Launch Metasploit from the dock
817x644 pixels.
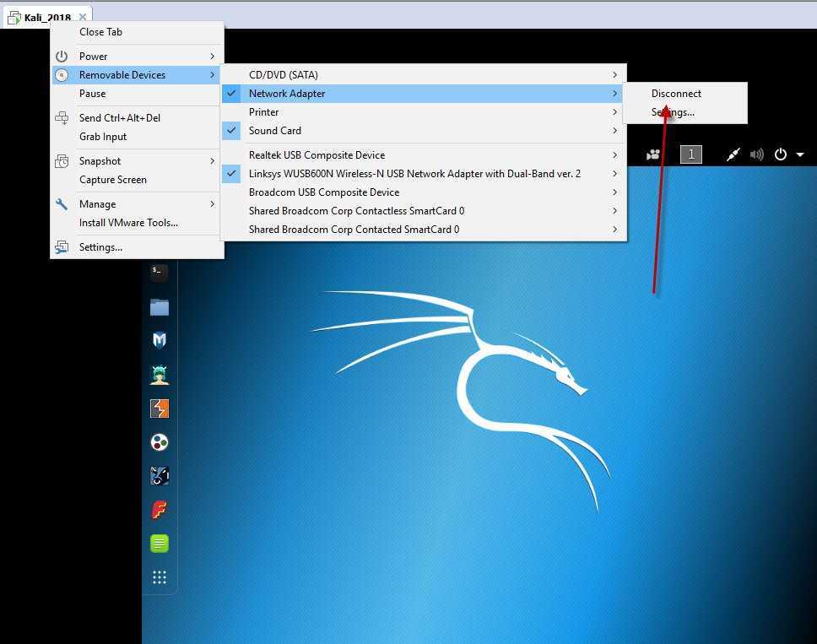point(159,340)
